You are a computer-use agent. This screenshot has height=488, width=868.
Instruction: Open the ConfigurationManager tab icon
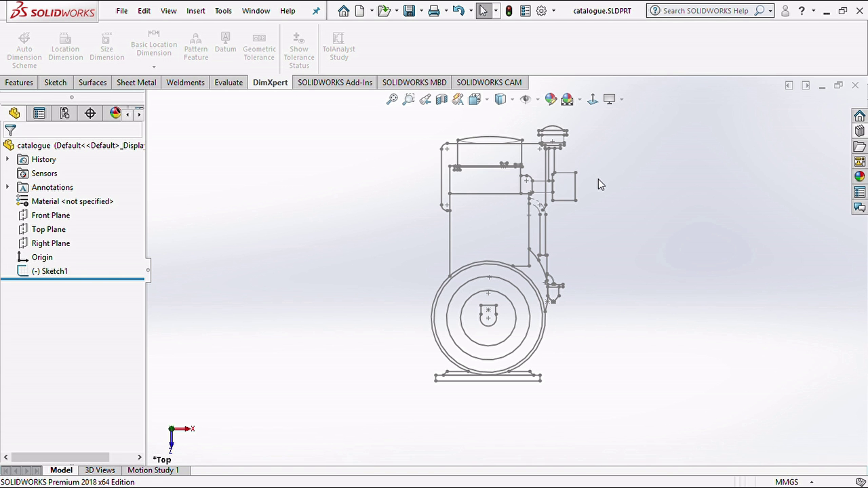pyautogui.click(x=64, y=113)
